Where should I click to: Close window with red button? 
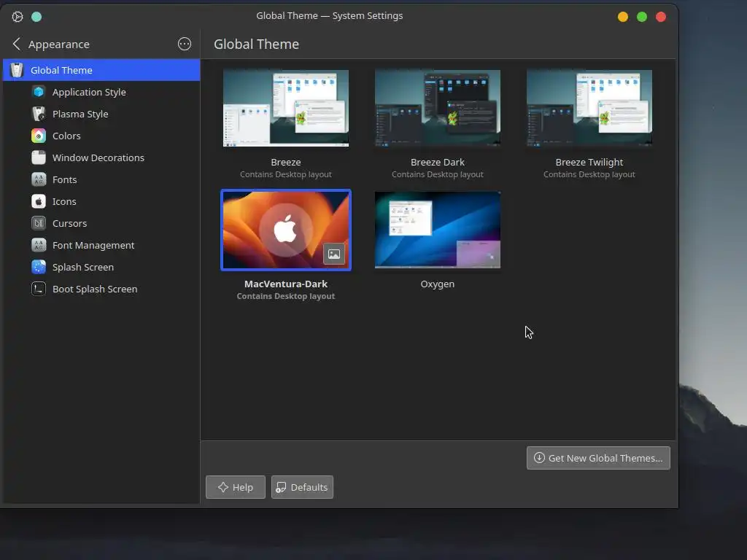pyautogui.click(x=661, y=17)
